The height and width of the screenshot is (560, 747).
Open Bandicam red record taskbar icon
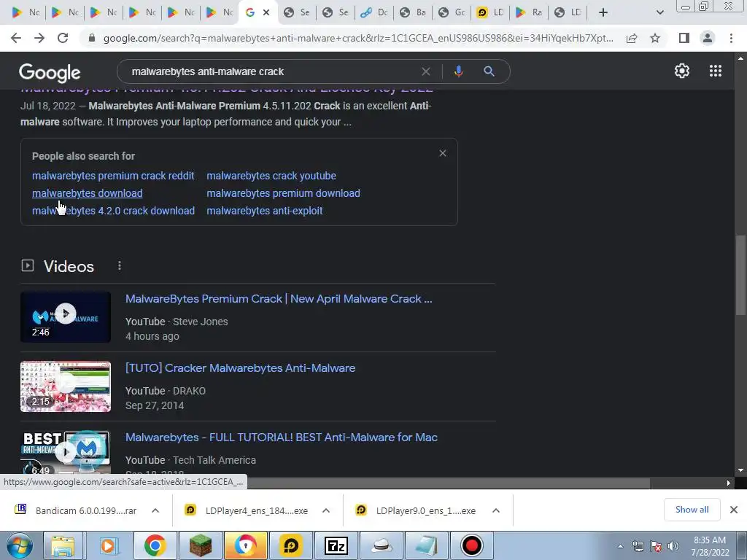[x=472, y=545]
